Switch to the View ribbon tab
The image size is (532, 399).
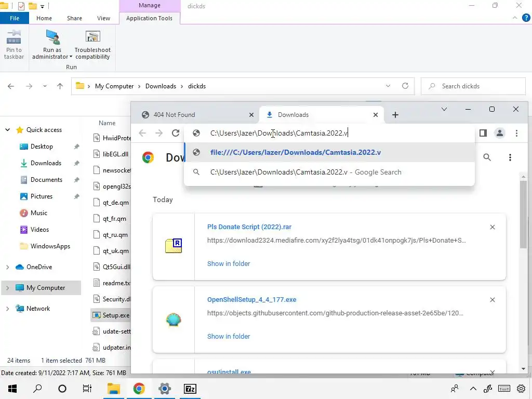click(103, 18)
